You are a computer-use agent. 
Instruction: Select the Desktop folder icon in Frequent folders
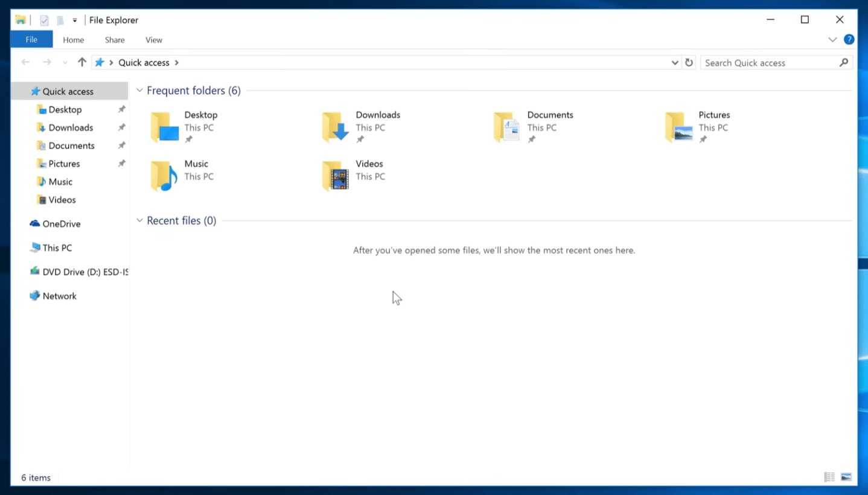tap(165, 127)
